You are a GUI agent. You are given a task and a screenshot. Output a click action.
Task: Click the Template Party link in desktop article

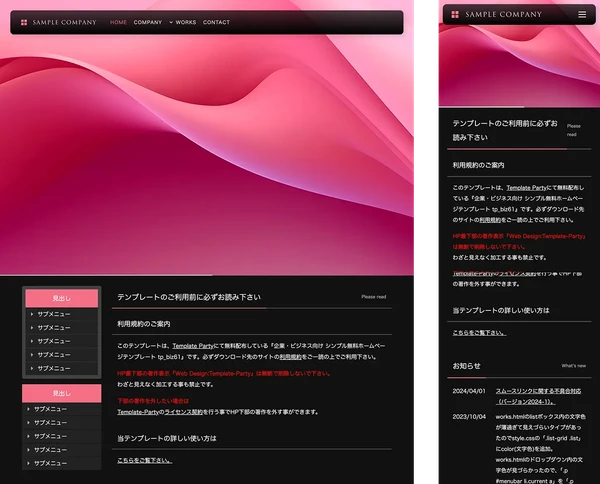pos(192,346)
